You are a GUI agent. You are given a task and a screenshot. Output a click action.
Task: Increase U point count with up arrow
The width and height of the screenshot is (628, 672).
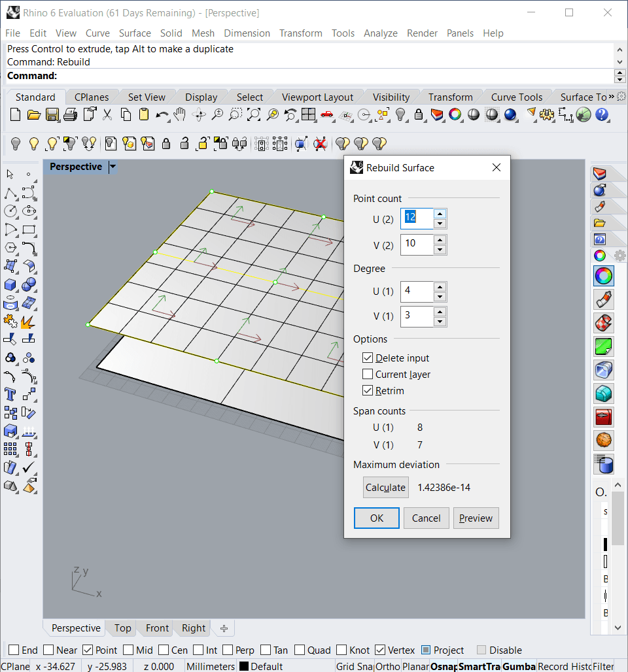tap(440, 212)
